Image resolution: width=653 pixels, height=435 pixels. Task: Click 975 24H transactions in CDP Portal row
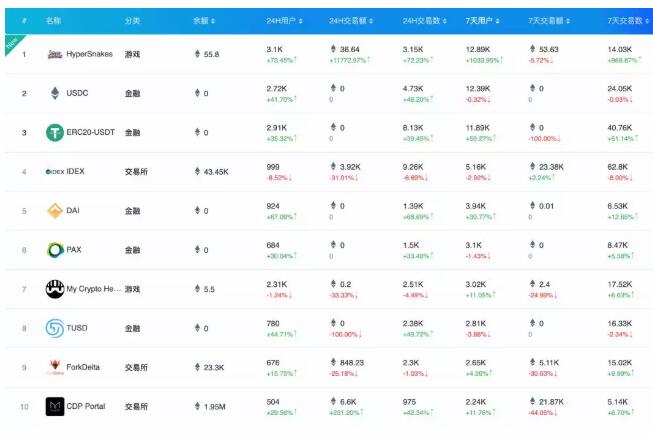click(x=409, y=401)
